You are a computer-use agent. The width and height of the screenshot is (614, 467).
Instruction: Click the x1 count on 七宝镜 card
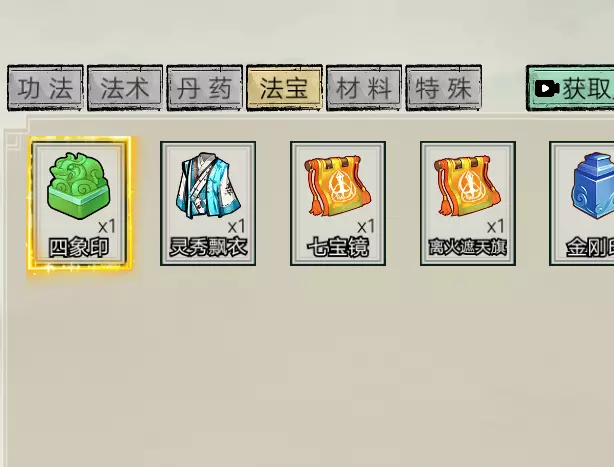[x=366, y=227]
